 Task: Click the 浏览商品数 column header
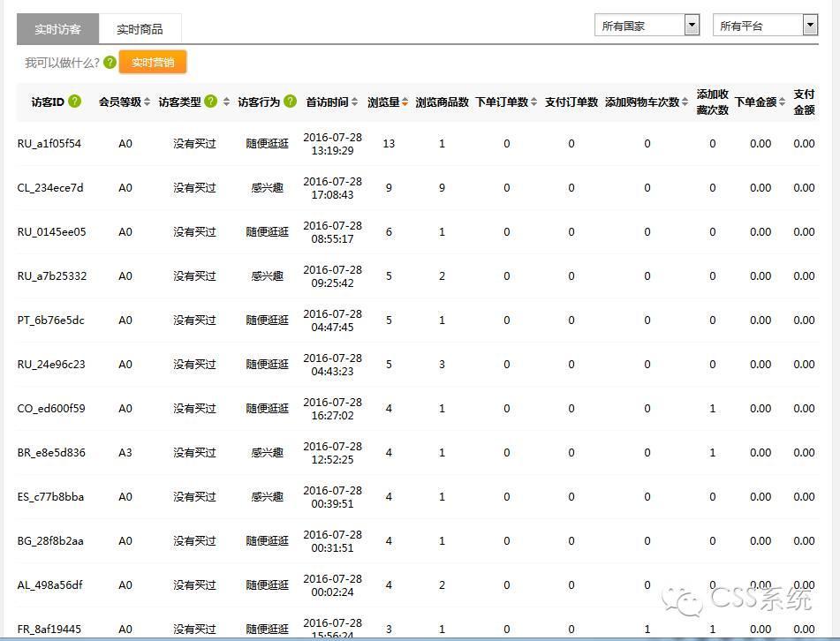tap(442, 102)
